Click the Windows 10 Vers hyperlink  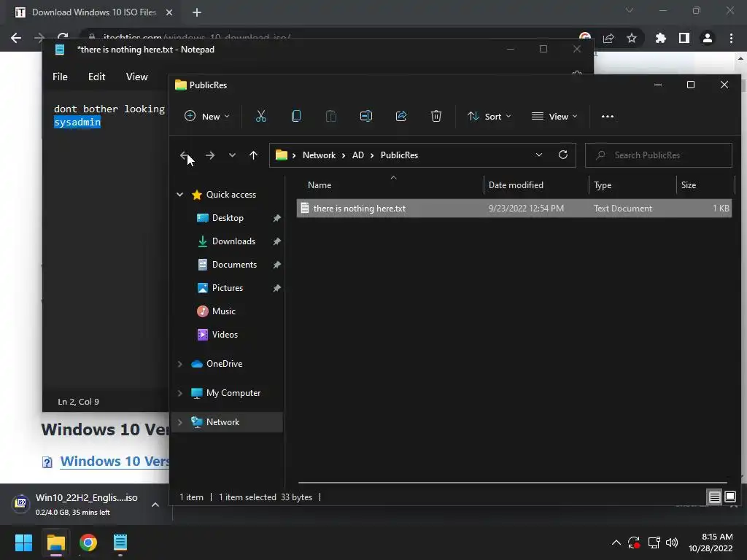pyautogui.click(x=115, y=462)
